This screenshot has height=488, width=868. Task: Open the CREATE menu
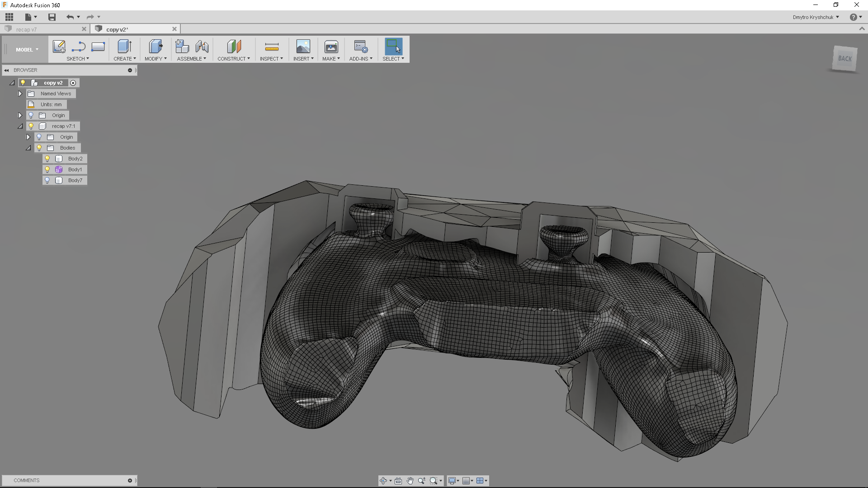[x=125, y=59]
